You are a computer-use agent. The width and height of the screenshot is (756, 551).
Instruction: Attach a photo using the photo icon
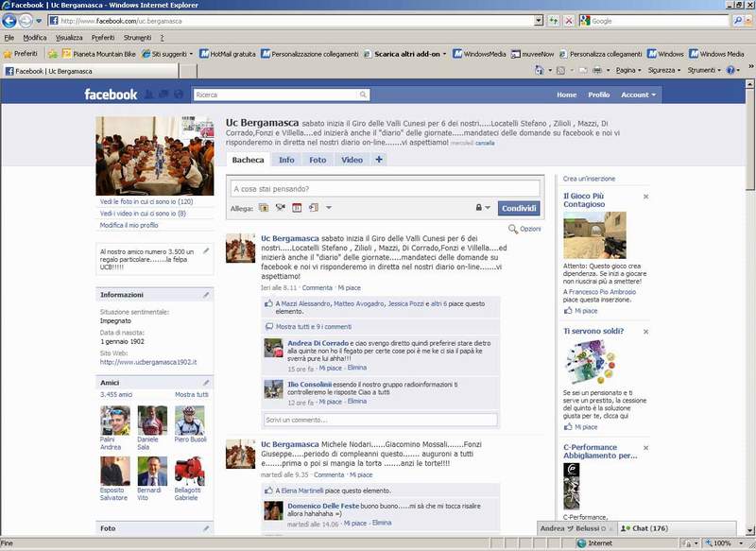coord(264,208)
